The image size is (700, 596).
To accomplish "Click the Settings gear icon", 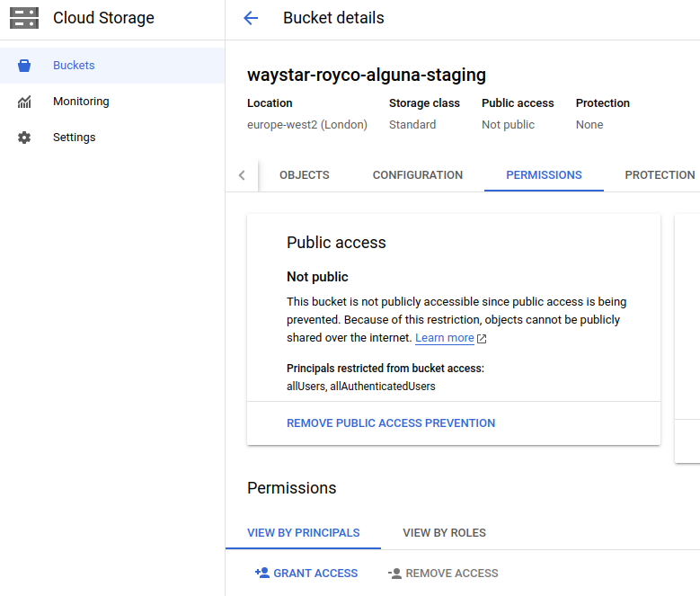I will pyautogui.click(x=24, y=138).
